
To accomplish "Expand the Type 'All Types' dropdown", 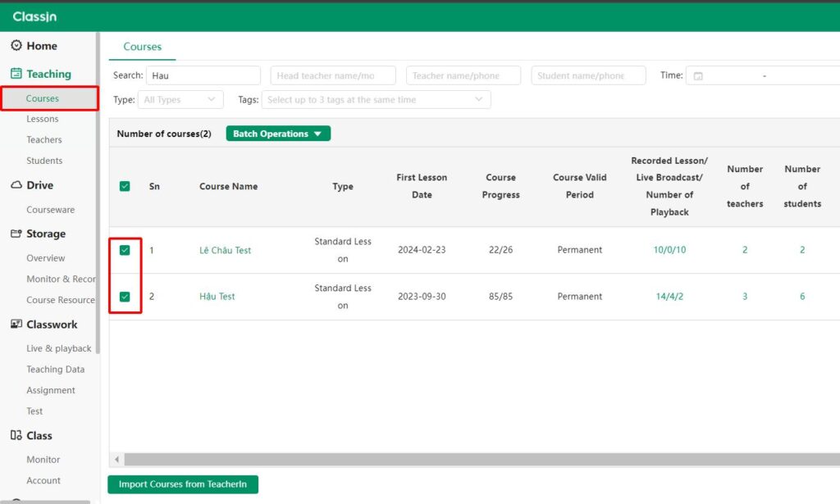I will (180, 100).
